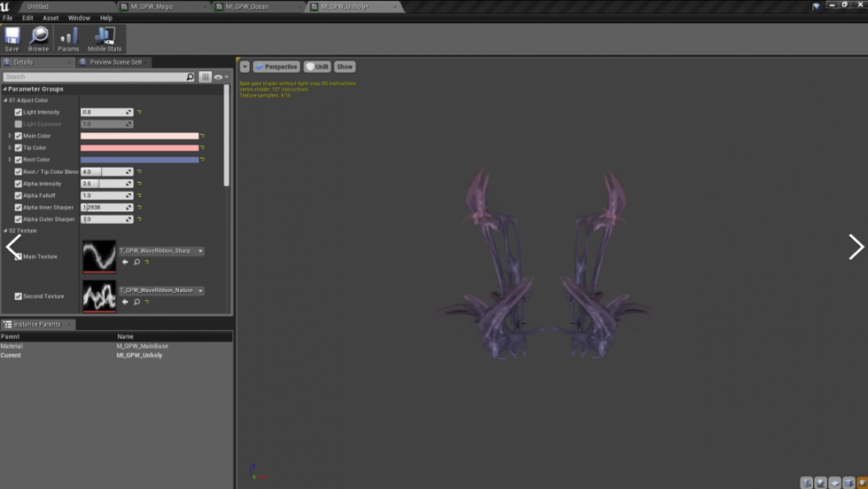Image resolution: width=868 pixels, height=489 pixels.
Task: Open the property matrix grid icon
Action: pos(206,77)
